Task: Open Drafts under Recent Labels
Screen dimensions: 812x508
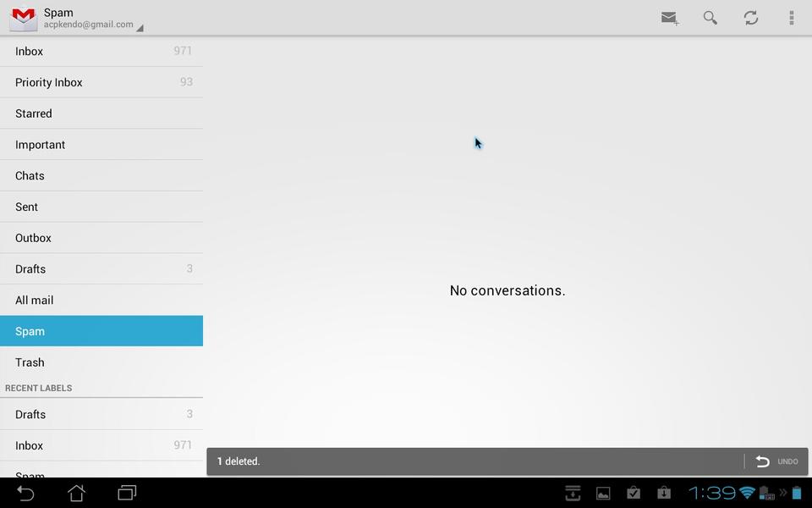Action: pos(101,415)
